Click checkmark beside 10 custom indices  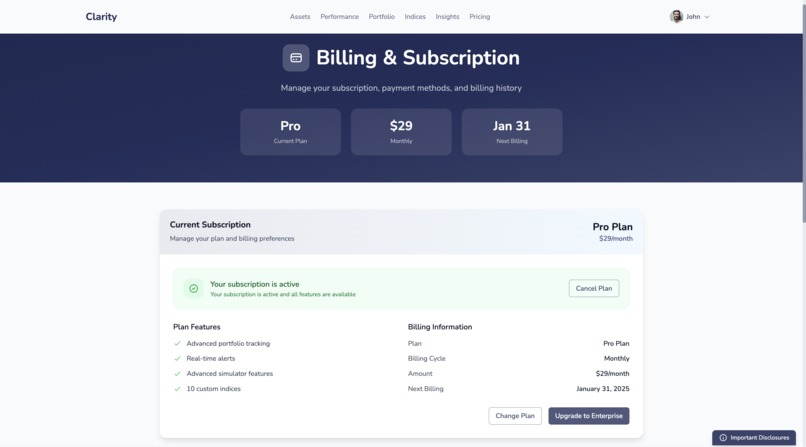[x=177, y=389]
